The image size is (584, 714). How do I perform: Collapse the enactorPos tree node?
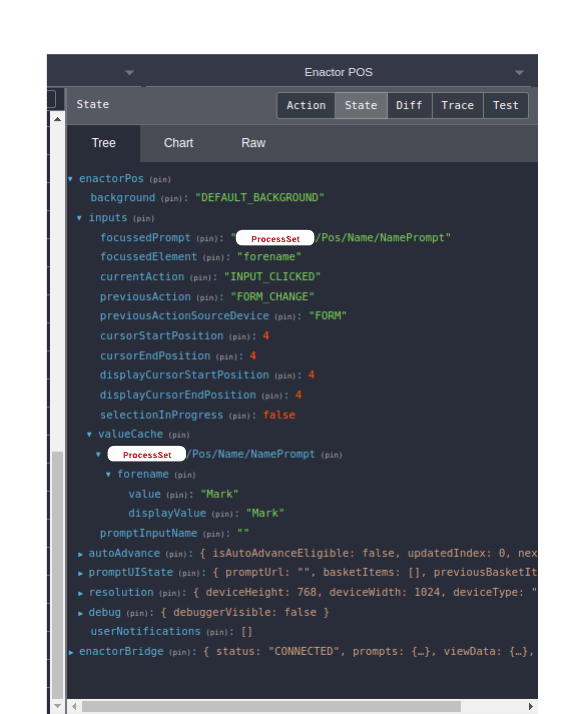[71, 179]
